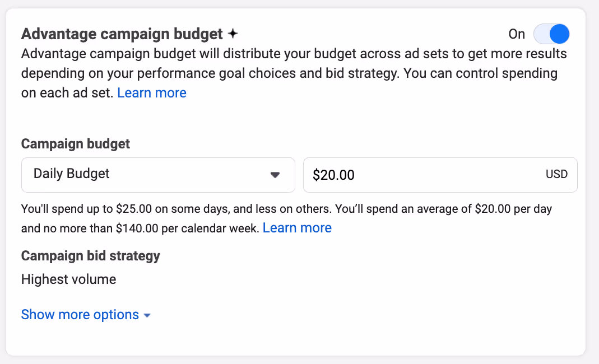Click the Daily Budget text in the selector
This screenshot has width=599, height=364.
[x=71, y=174]
